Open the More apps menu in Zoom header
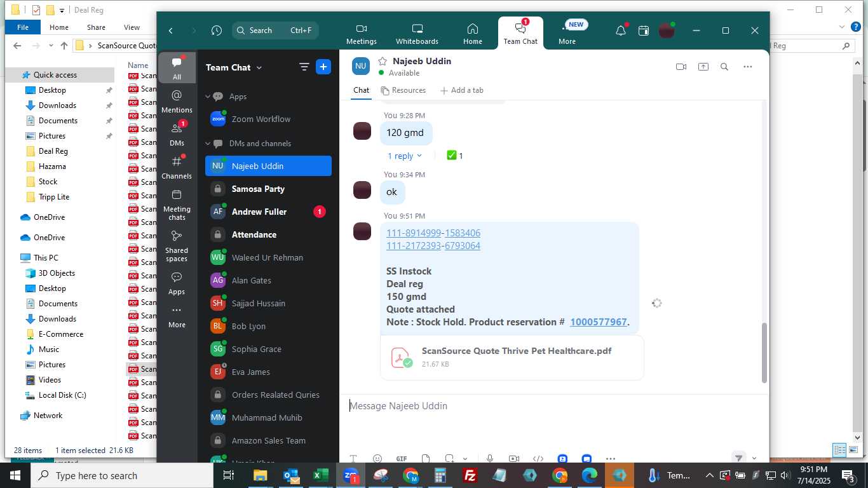The image size is (868, 488). (567, 34)
